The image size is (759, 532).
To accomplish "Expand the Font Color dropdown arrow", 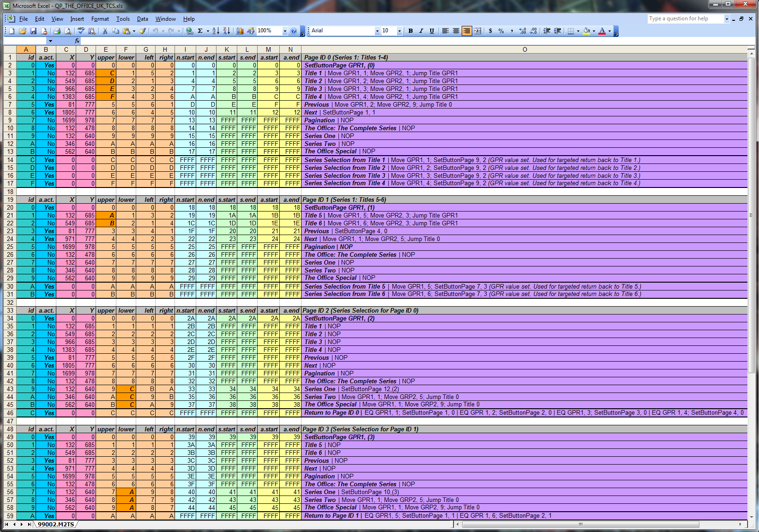I will pyautogui.click(x=609, y=31).
